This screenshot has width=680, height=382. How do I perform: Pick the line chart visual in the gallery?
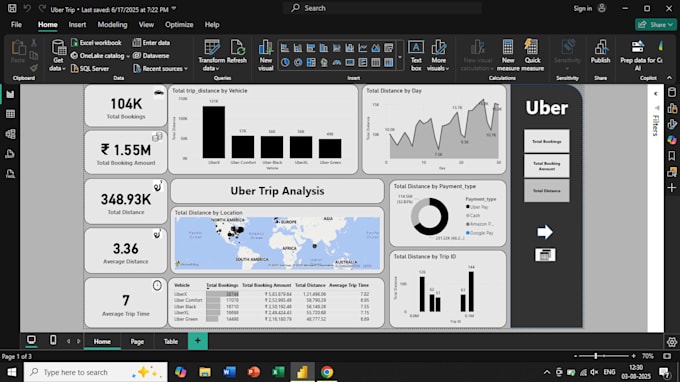click(x=363, y=48)
